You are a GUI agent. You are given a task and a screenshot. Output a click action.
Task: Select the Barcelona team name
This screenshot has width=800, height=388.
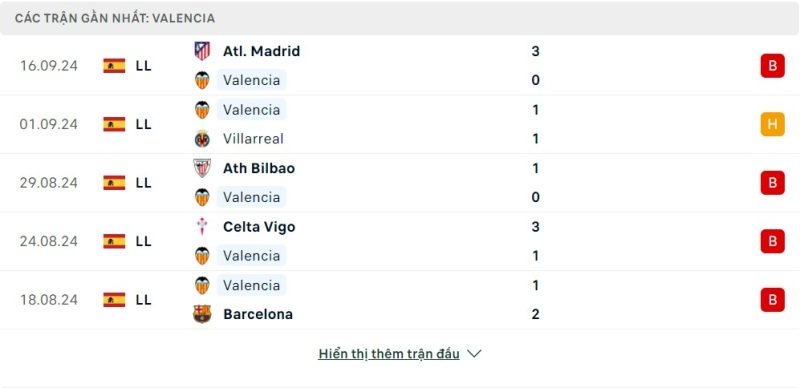point(258,314)
